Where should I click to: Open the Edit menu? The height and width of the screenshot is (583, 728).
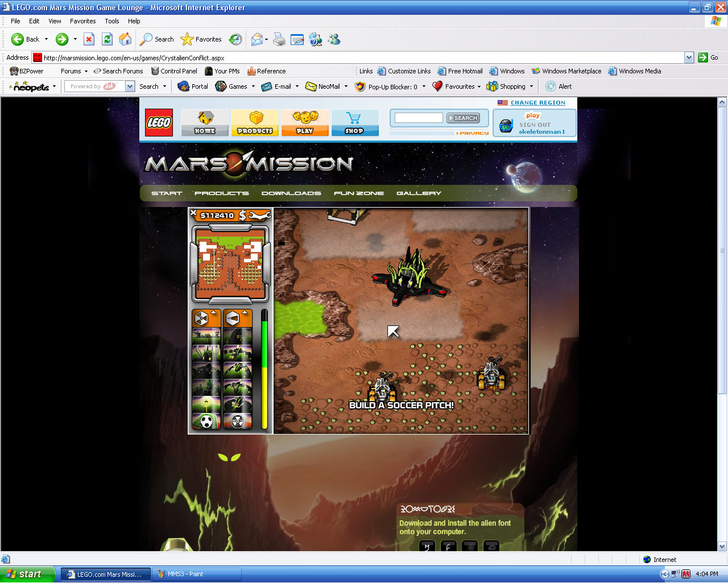34,21
